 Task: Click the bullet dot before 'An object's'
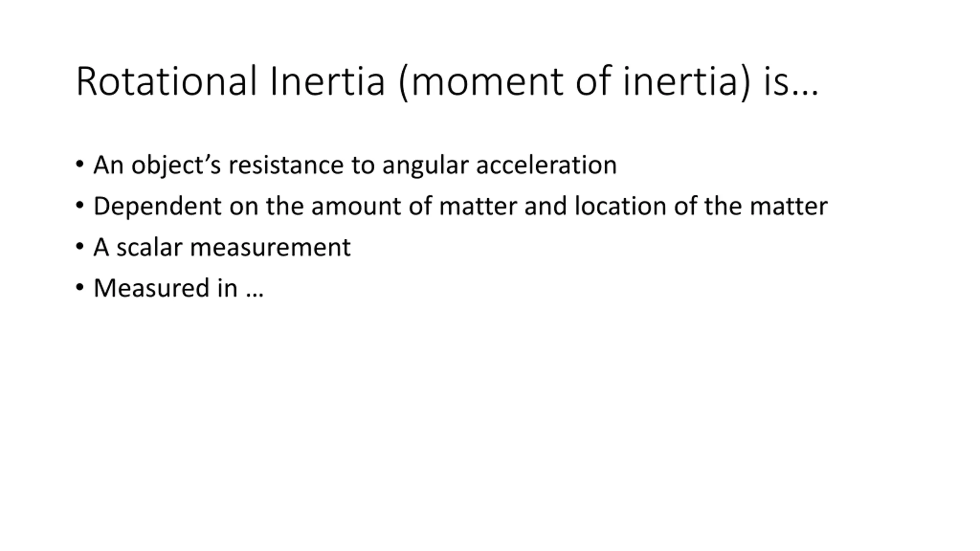point(80,165)
